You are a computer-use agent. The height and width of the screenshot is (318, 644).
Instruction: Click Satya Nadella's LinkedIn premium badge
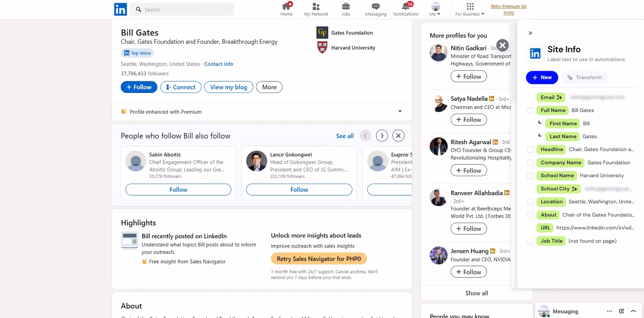pyautogui.click(x=492, y=99)
